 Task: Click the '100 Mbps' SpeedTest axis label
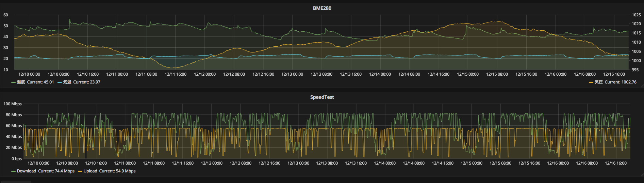[x=13, y=104]
